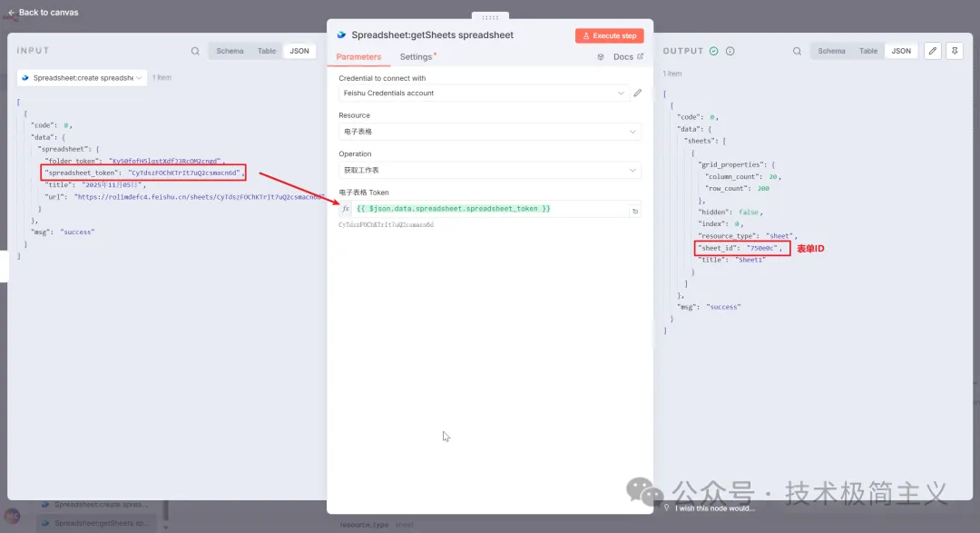Click "row_count": 200 in output JSON
980x533 pixels.
[738, 188]
